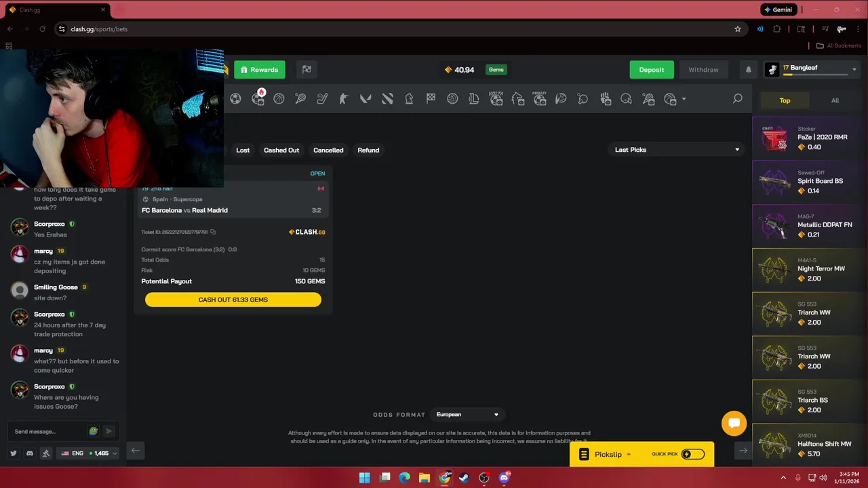The height and width of the screenshot is (488, 868).
Task: Click the Gems currency badge
Action: click(x=496, y=70)
